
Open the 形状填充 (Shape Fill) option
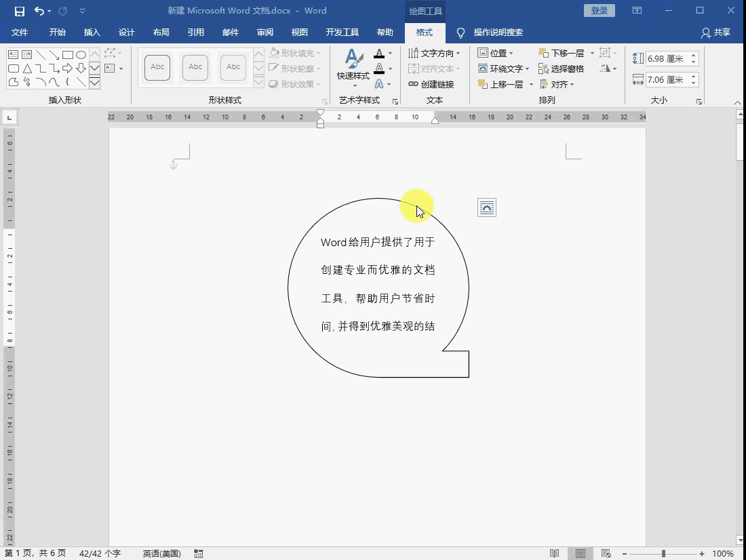point(293,53)
